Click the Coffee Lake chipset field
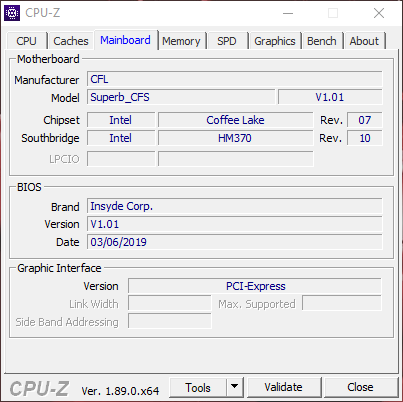This screenshot has width=403, height=402. [x=235, y=120]
